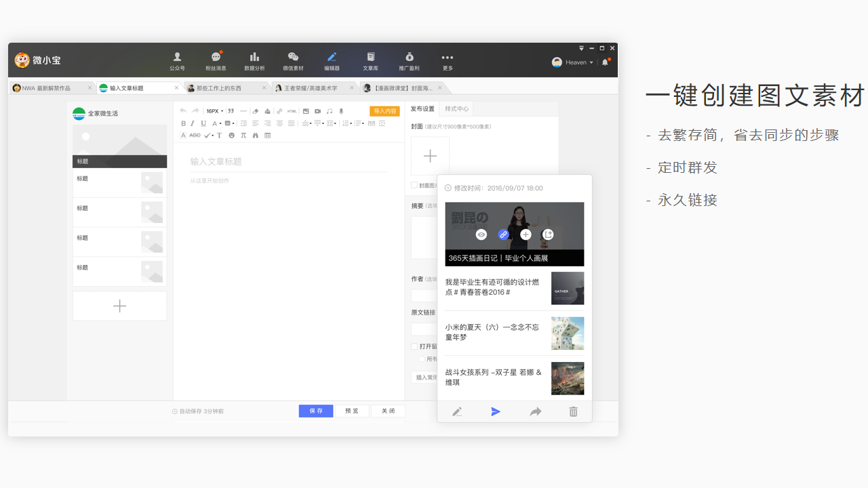Insert an image using the editor toolbar icon
This screenshot has width=868, height=488.
pos(306,111)
